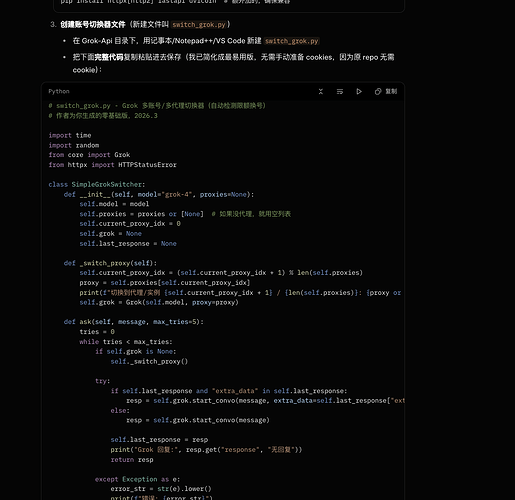Click the "return resp" line
515x500 pixels.
coord(132,460)
